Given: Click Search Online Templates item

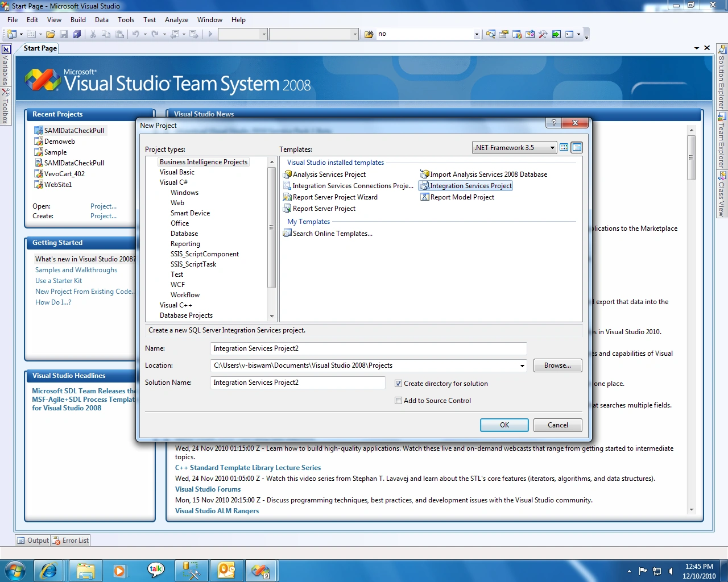Looking at the screenshot, I should coord(328,234).
